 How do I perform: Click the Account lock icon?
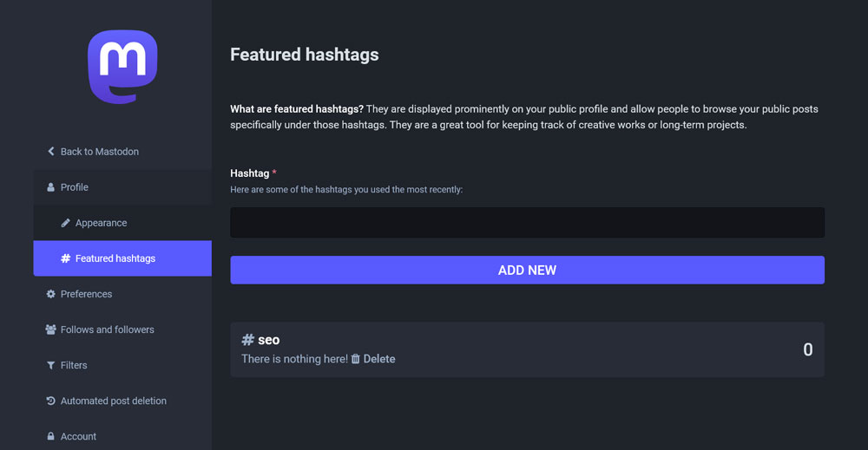coord(51,436)
